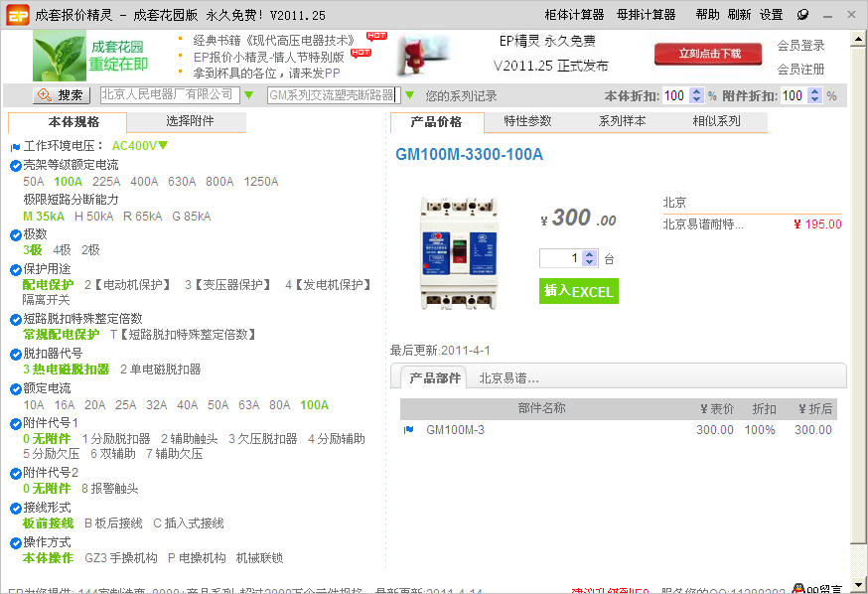Select the 4极 pole option
The height and width of the screenshot is (594, 868).
point(62,250)
